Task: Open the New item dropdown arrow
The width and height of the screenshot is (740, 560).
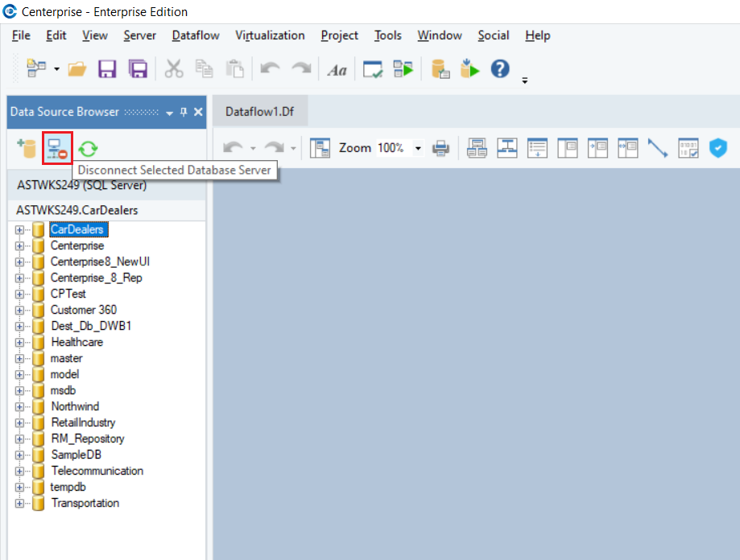Action: click(x=56, y=70)
